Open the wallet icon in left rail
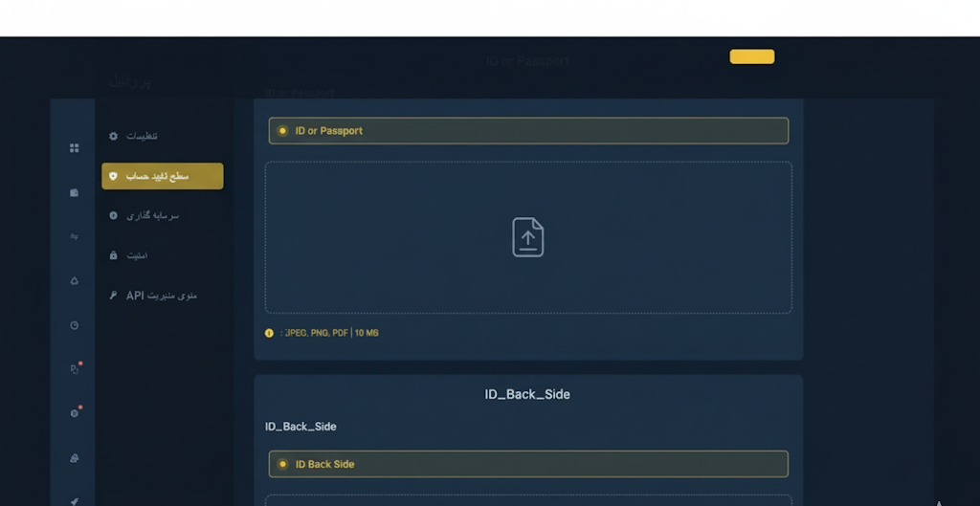The image size is (980, 506). pyautogui.click(x=75, y=192)
